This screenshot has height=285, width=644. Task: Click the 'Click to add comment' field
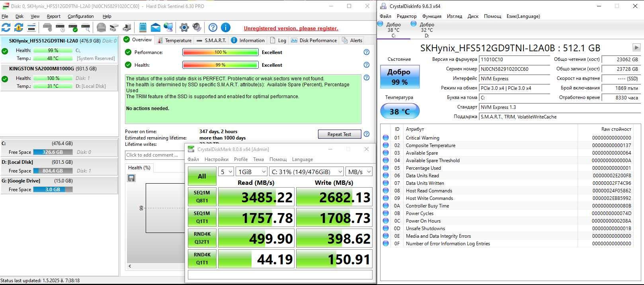coord(154,155)
